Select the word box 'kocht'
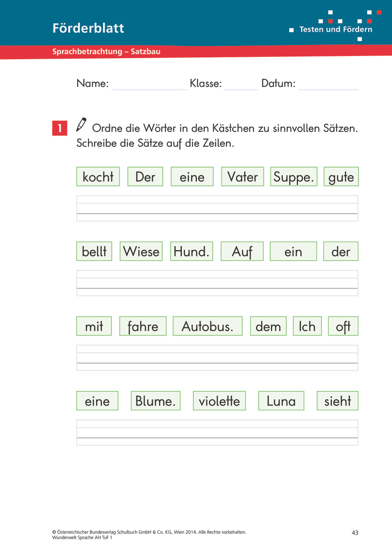Image resolution: width=392 pixels, height=555 pixels. coord(98,177)
